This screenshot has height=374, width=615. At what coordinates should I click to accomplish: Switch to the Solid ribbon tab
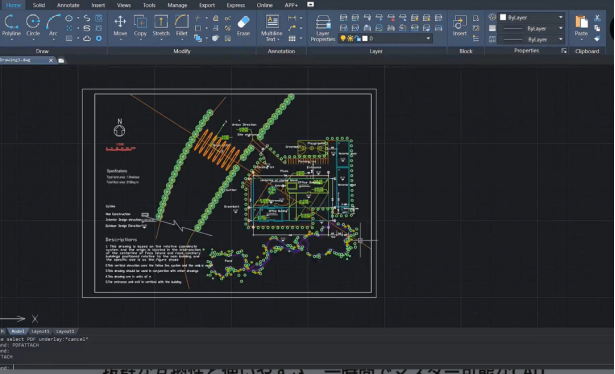(38, 5)
